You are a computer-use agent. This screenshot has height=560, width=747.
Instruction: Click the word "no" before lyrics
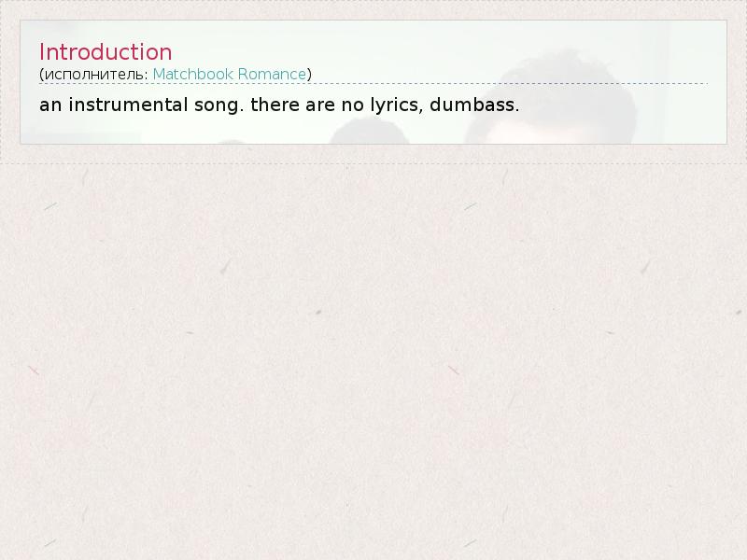click(x=353, y=105)
